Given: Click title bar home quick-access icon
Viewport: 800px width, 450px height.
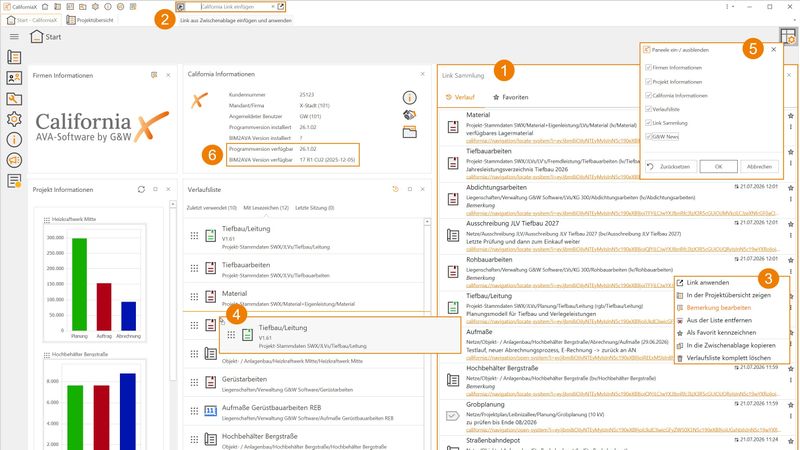Looking at the screenshot, I should (45, 7).
